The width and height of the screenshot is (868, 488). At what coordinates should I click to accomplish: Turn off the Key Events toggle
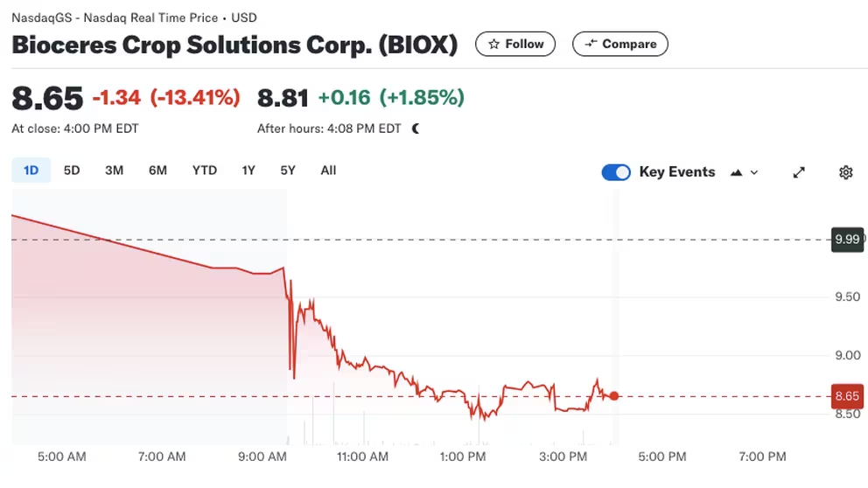click(616, 172)
